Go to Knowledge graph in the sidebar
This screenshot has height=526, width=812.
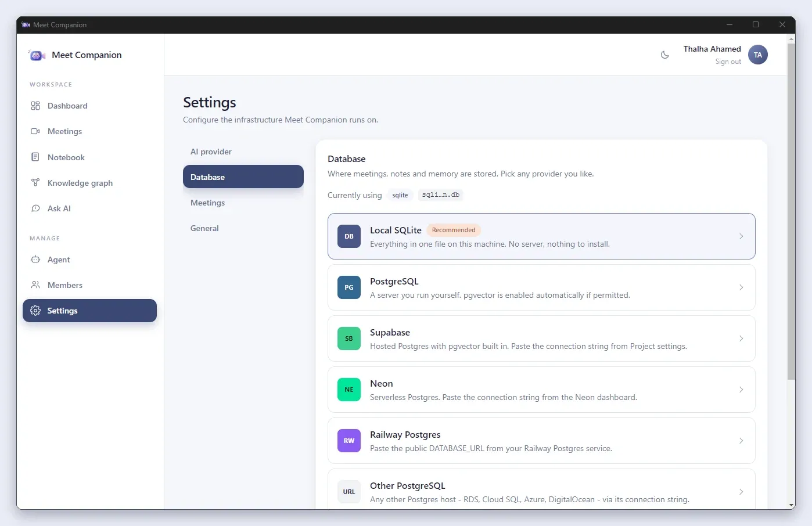point(80,183)
